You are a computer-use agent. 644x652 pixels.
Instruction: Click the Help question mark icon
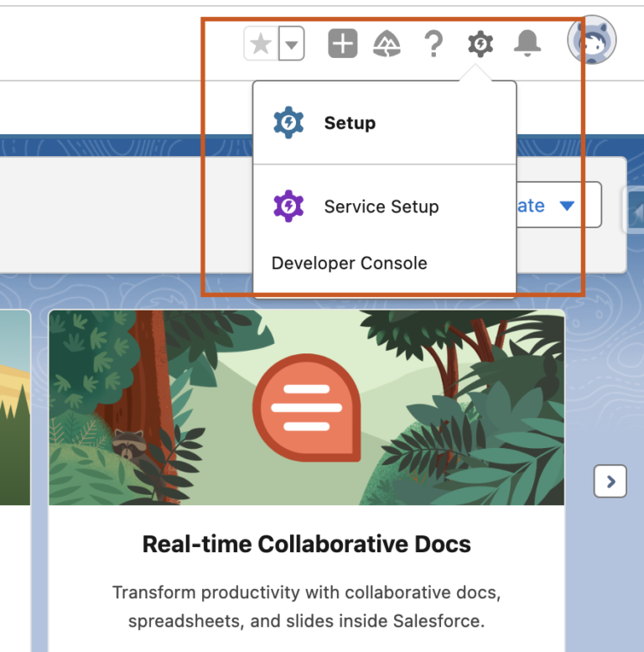tap(433, 44)
